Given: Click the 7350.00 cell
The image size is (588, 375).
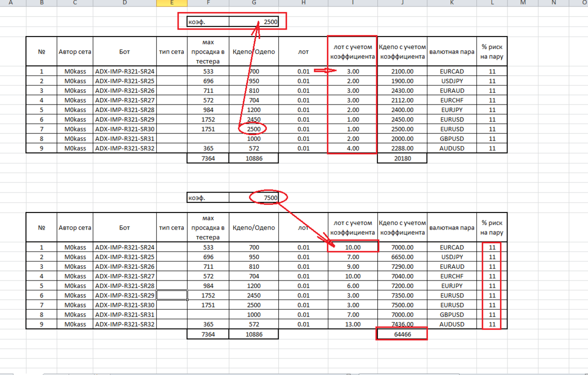Looking at the screenshot, I should 402,295.
